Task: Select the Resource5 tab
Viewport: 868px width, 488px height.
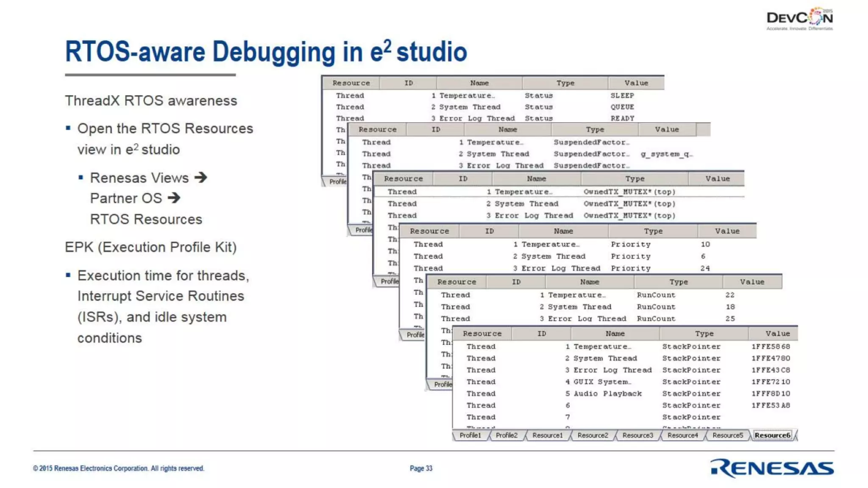Action: (727, 435)
